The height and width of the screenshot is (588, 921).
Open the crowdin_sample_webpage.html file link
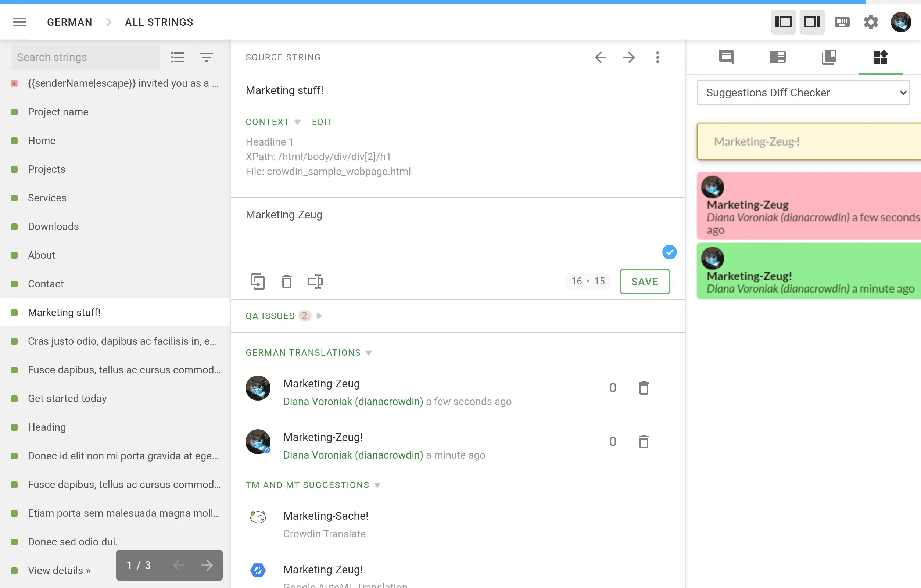pos(338,171)
